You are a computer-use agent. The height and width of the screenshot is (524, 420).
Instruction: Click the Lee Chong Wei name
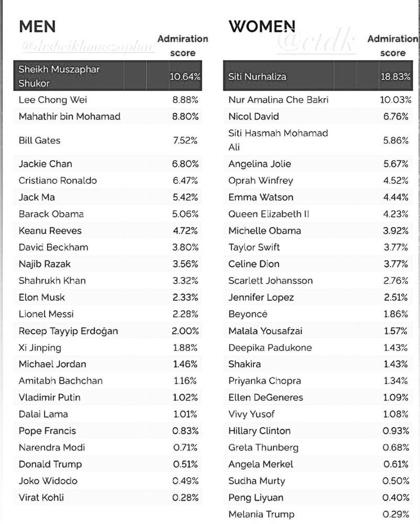point(53,100)
